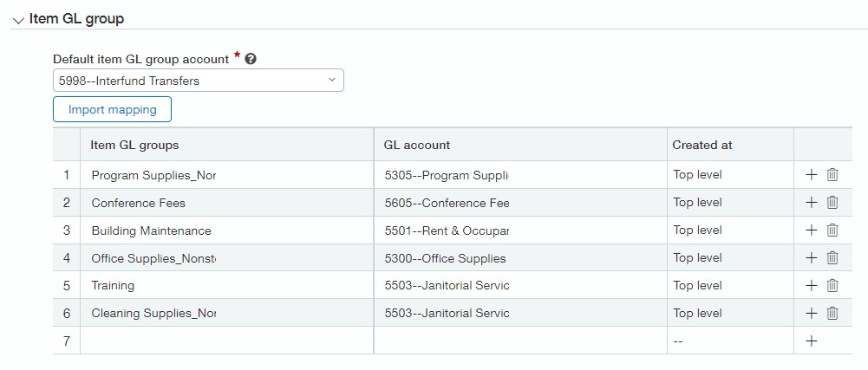Insert a row after Cleaning Supplies row
Screen dimensions: 868x370
812,313
